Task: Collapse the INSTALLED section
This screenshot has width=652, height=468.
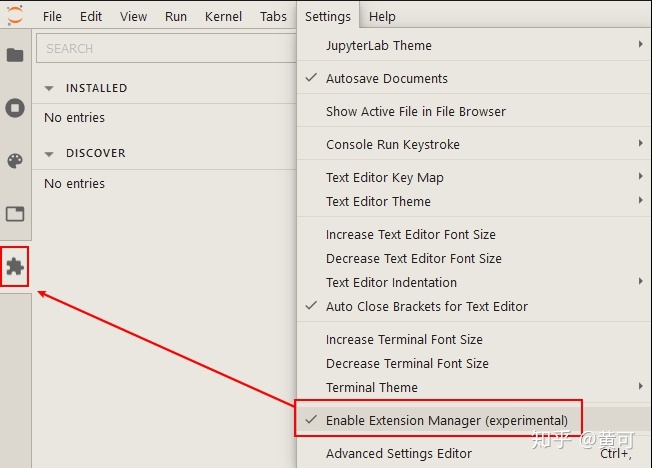Action: [49, 88]
